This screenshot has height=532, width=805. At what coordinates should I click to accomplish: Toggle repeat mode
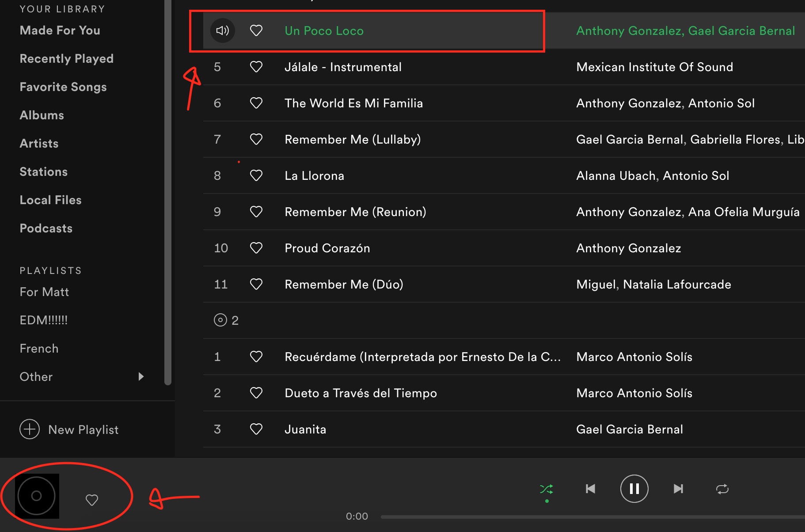point(723,489)
